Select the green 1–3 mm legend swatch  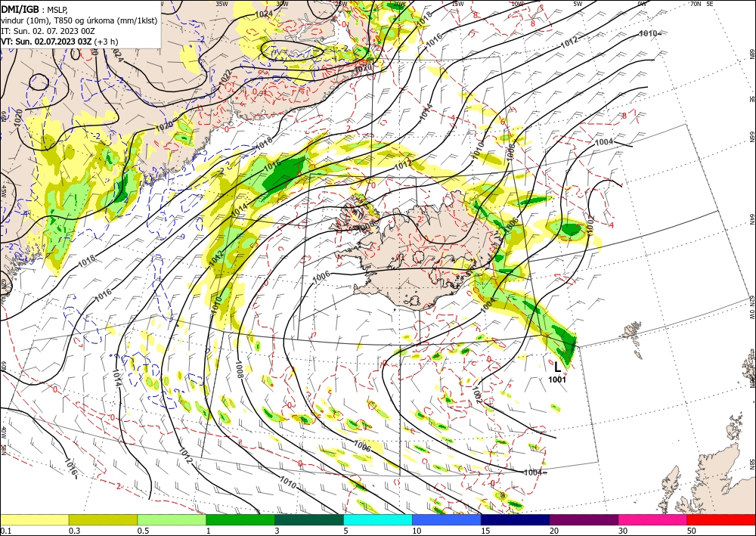240,520
